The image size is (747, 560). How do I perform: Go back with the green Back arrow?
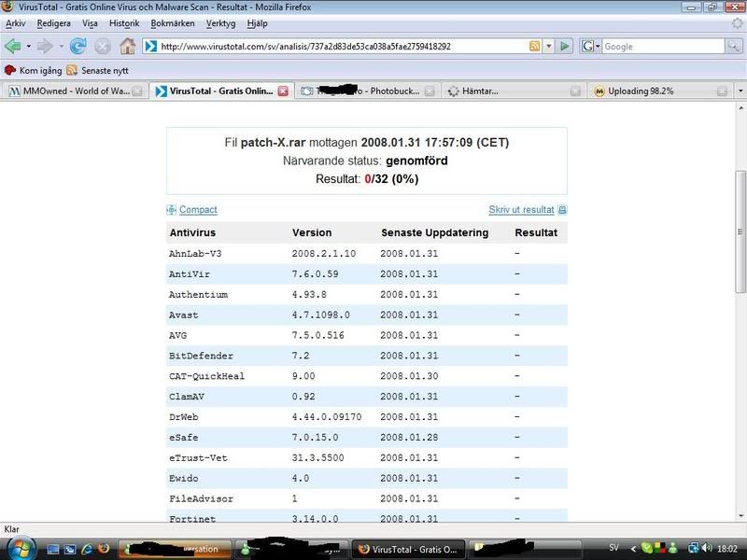click(x=13, y=46)
